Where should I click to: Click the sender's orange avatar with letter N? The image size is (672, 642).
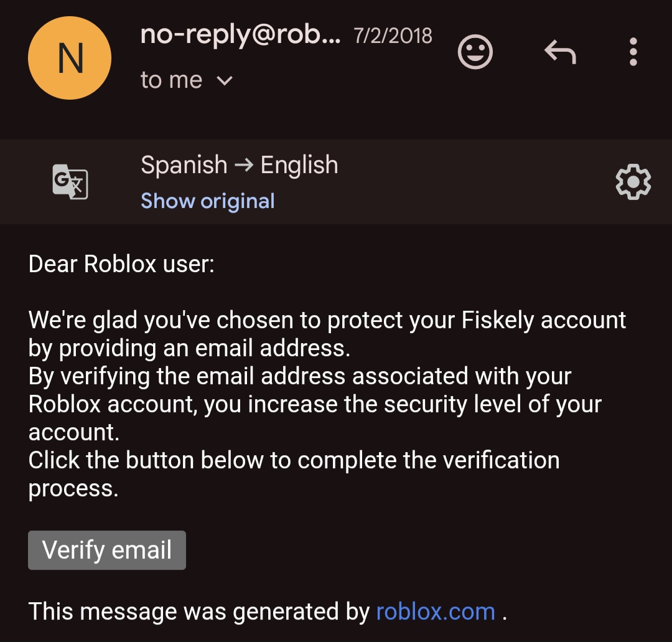[69, 57]
